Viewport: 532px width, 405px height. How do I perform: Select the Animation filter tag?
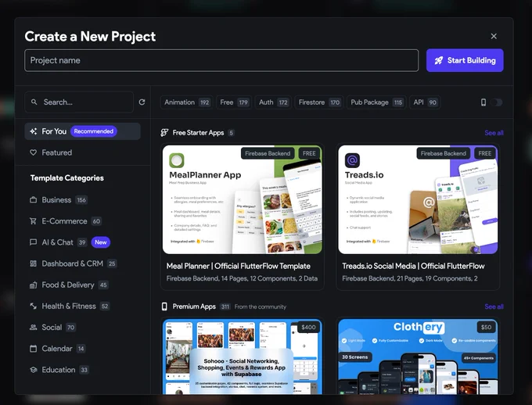[187, 102]
